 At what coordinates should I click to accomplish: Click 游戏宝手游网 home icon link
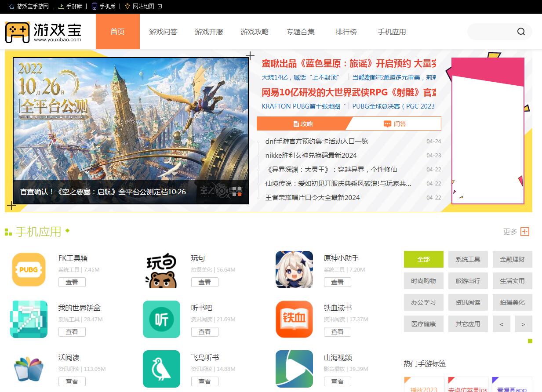click(x=29, y=6)
